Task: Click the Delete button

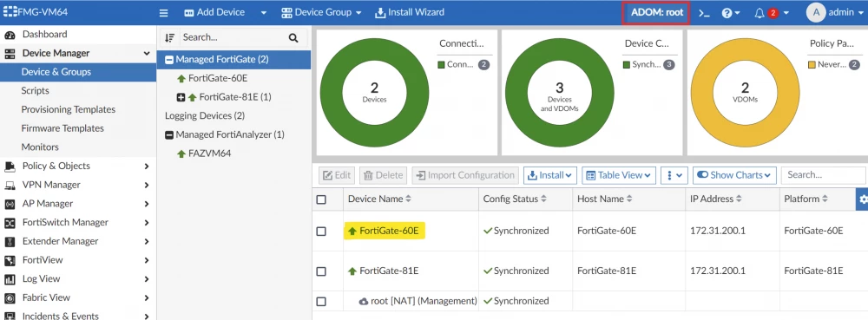Action: tap(383, 175)
